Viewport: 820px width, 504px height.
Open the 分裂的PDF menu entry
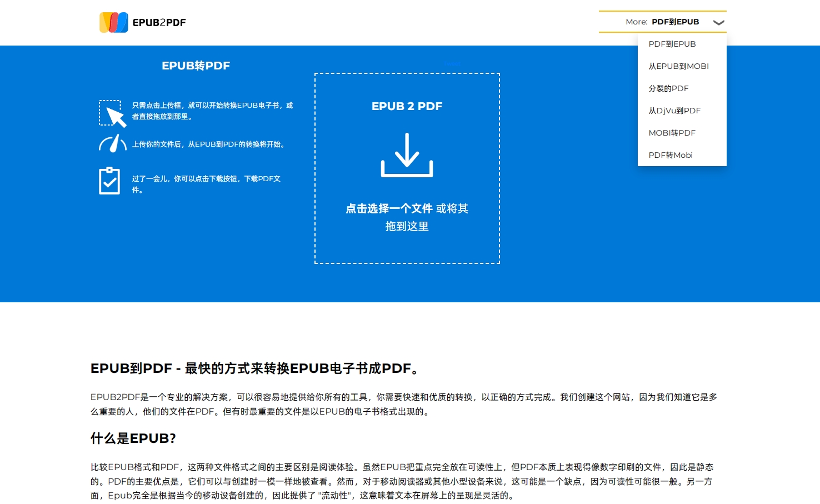click(682, 88)
